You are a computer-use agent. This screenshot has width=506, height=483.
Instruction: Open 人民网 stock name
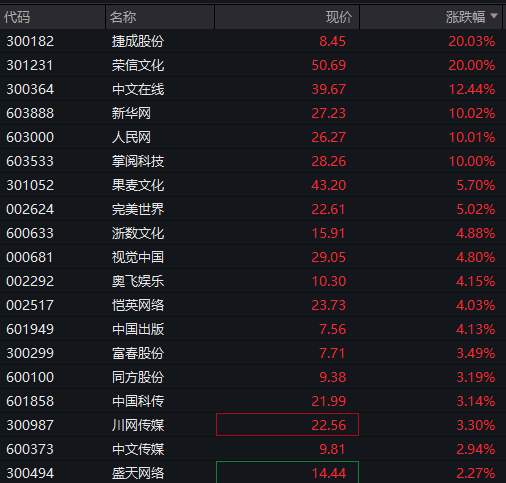[131, 137]
